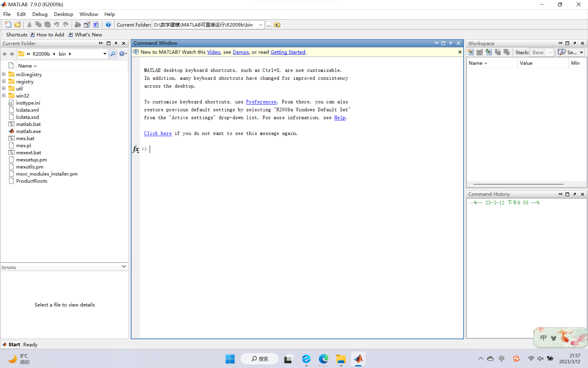Open the Preferences link in Command Window

[261, 102]
